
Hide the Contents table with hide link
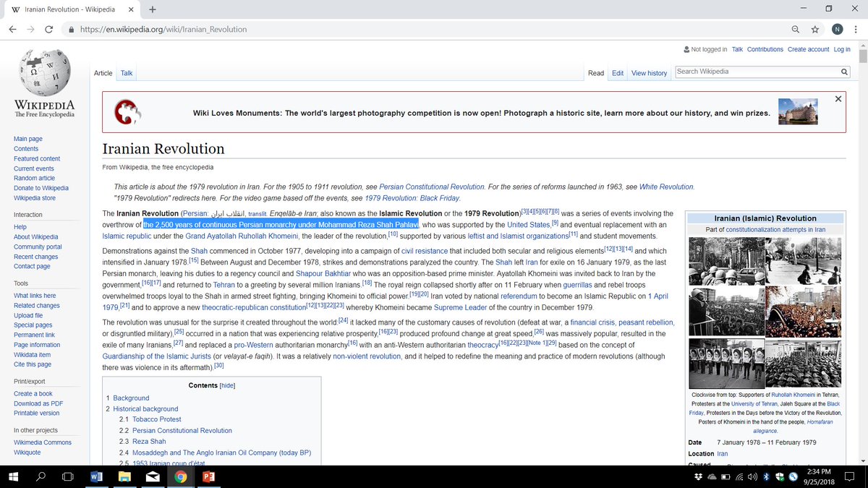228,385
